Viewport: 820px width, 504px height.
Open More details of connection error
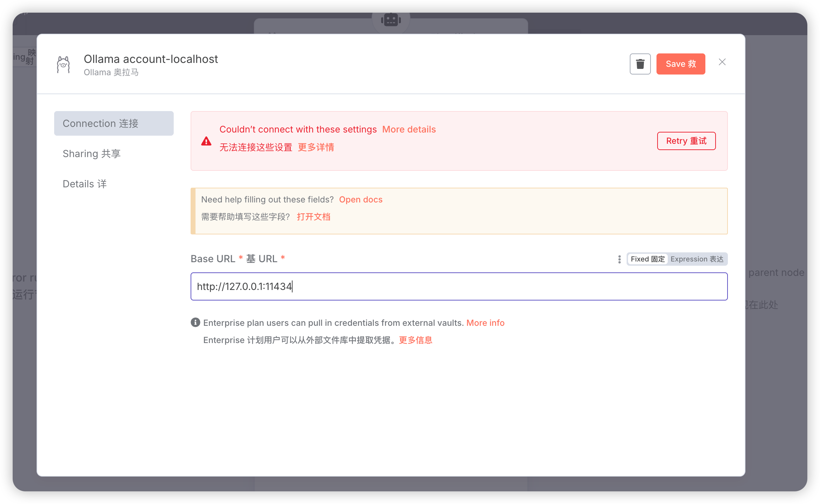click(409, 129)
